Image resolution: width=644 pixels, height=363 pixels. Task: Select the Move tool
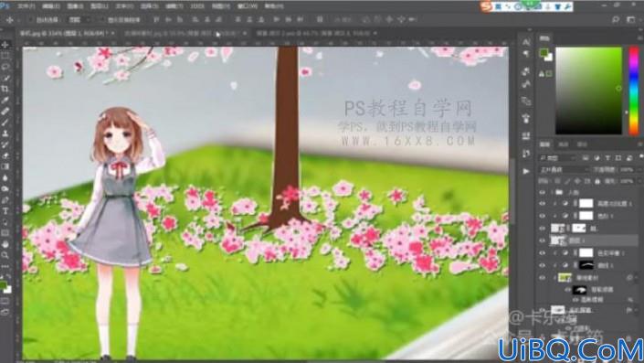pyautogui.click(x=5, y=45)
